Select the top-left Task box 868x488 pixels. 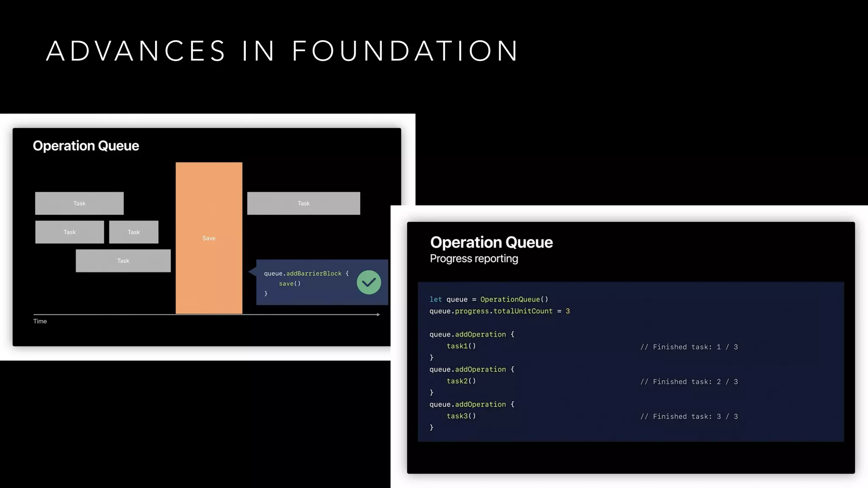[x=79, y=203]
